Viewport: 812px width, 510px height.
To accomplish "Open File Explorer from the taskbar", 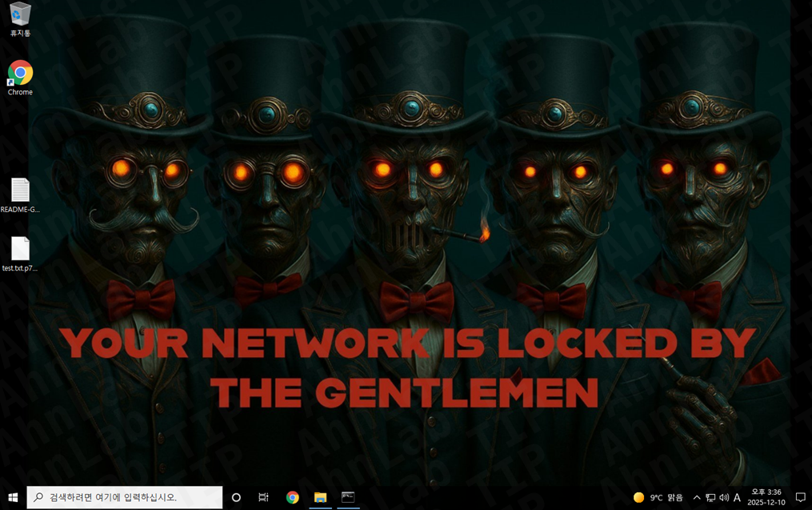I will coord(320,497).
